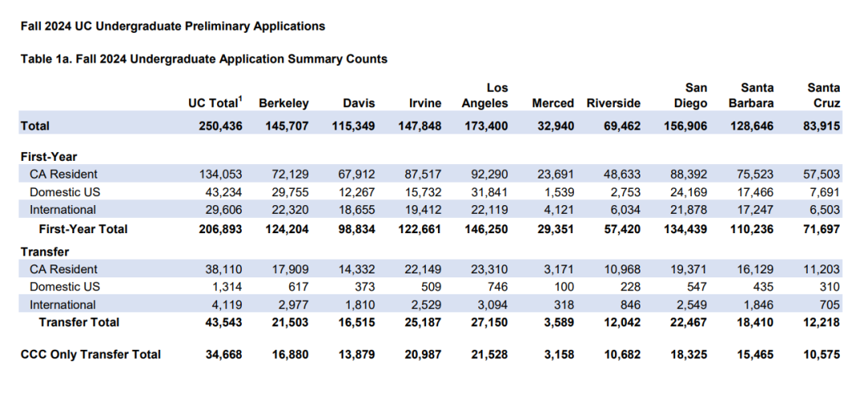This screenshot has height=394, width=868.
Task: Select the Total row label
Action: click(35, 125)
